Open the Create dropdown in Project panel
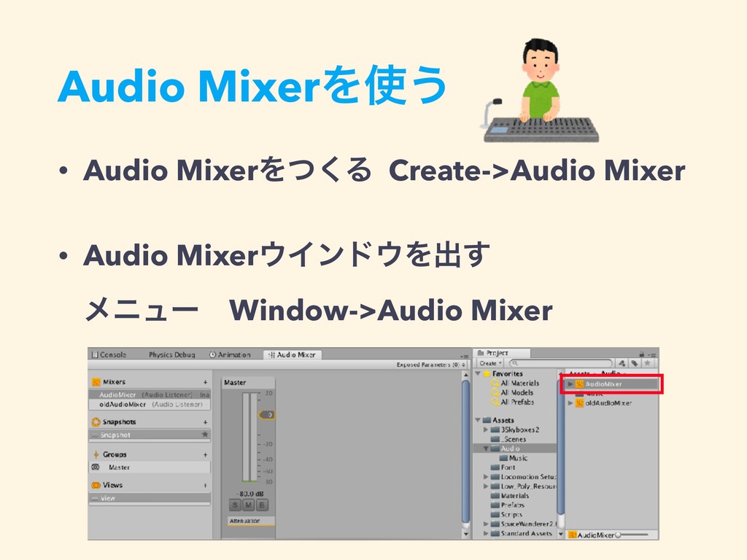 (x=490, y=363)
